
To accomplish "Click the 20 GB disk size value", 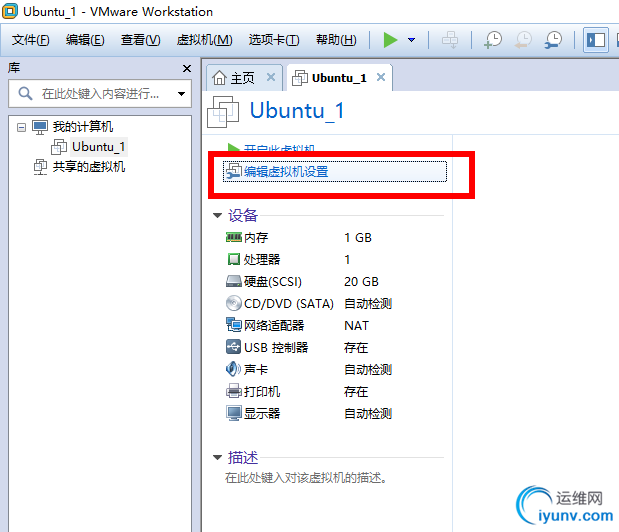I will click(x=361, y=282).
